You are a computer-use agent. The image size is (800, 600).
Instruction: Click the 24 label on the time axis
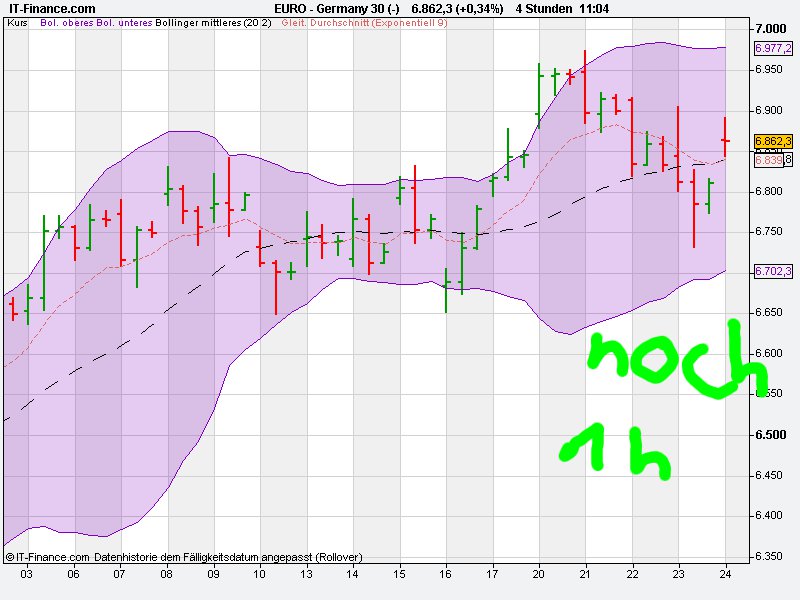coord(727,575)
